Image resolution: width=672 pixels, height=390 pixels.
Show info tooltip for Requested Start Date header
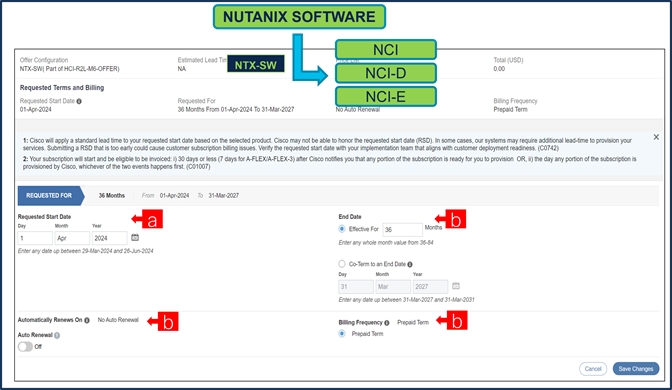pyautogui.click(x=79, y=101)
